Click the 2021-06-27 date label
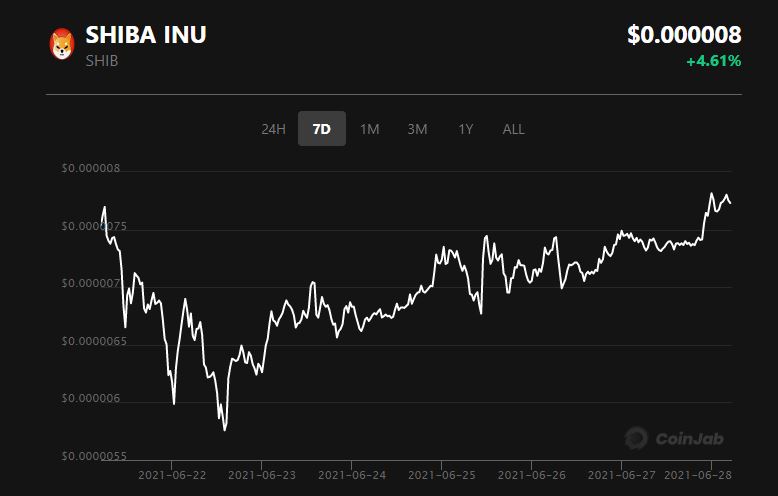Viewport: 778px width, 496px height. (621, 475)
